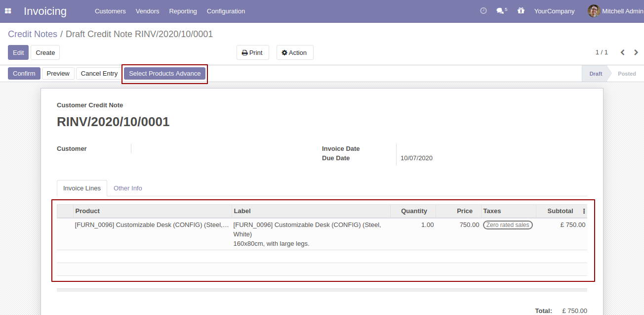The image size is (644, 315).
Task: Open the apps grid home menu icon
Action: (8, 11)
